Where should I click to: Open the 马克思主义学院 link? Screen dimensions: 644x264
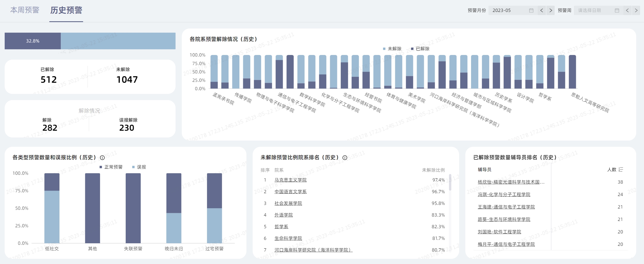coord(291,180)
